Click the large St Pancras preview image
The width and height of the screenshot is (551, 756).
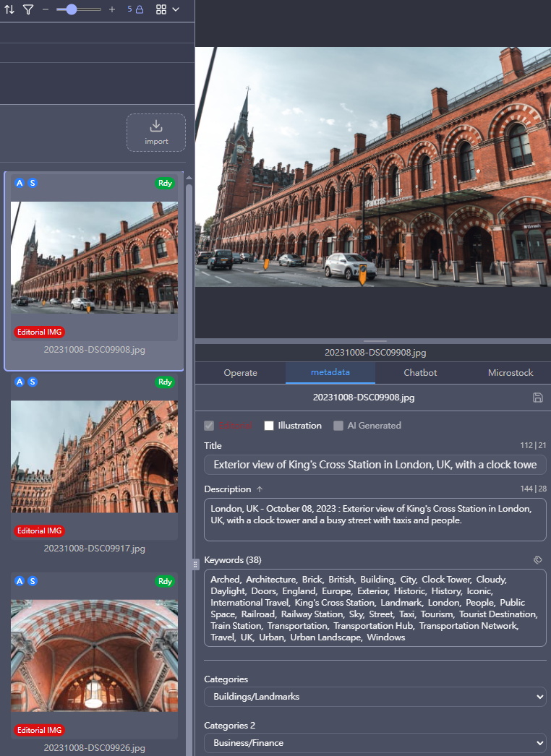[x=373, y=167]
